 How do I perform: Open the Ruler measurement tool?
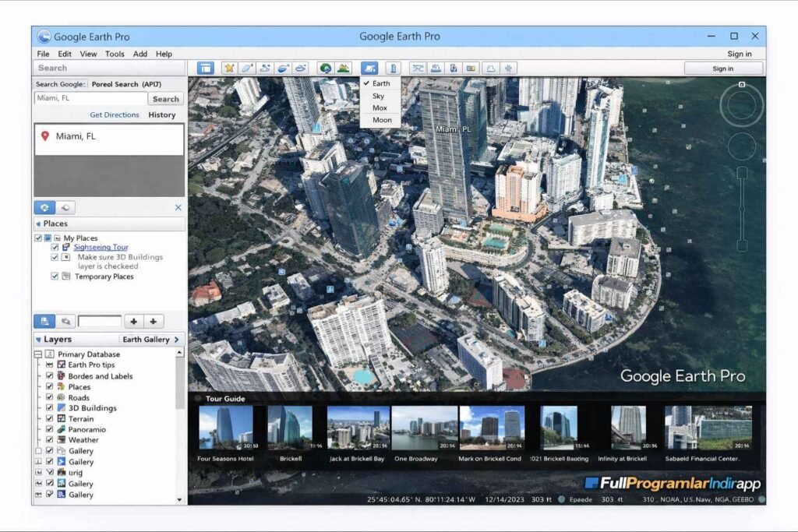click(x=394, y=68)
